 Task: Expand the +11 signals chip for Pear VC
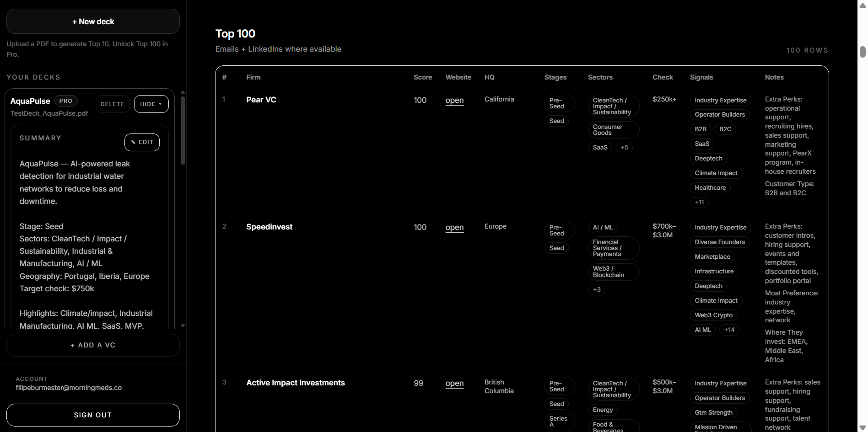point(699,202)
